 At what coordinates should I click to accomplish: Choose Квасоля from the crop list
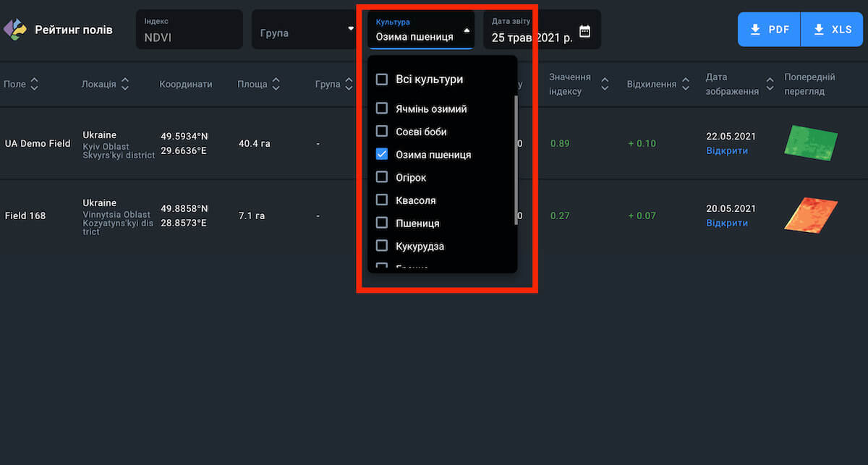pos(415,200)
